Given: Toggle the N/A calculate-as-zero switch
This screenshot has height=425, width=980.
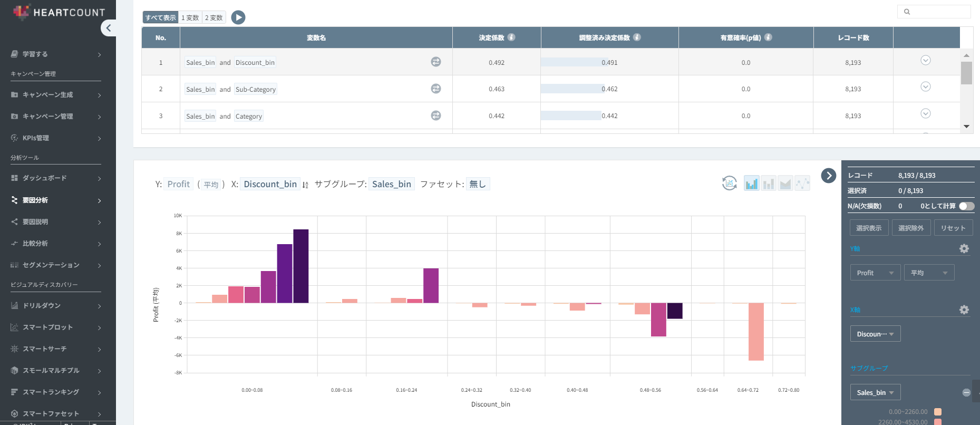Looking at the screenshot, I should pyautogui.click(x=966, y=206).
